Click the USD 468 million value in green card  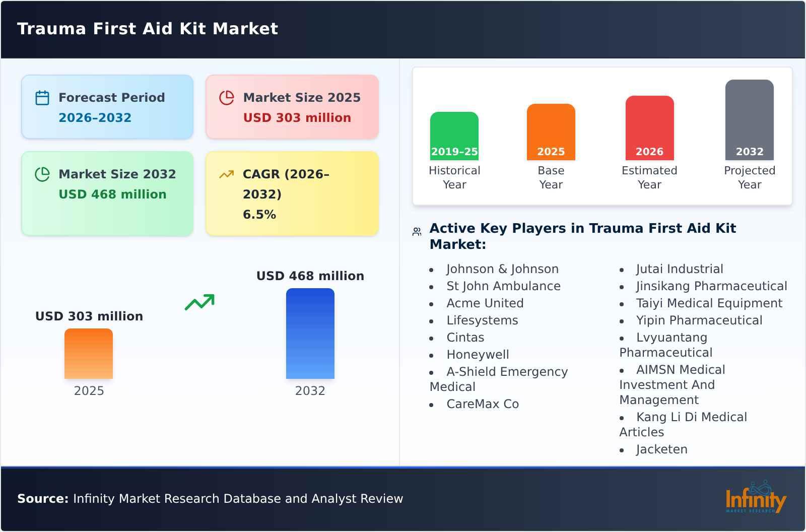[112, 194]
